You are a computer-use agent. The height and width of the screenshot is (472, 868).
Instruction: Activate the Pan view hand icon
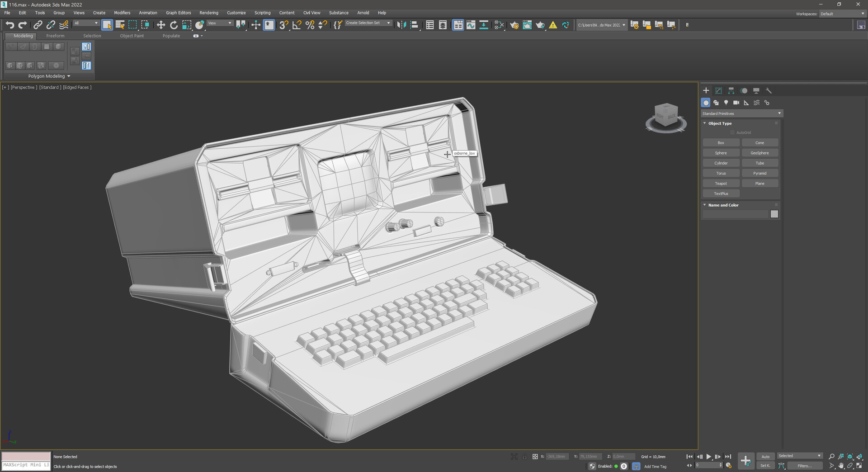(841, 466)
